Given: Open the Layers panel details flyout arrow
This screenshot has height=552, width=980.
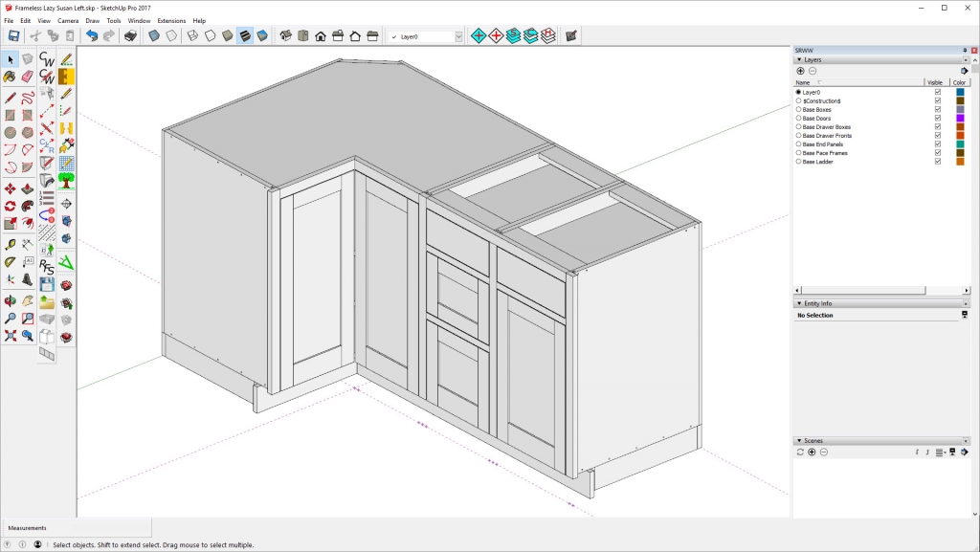Looking at the screenshot, I should 965,70.
